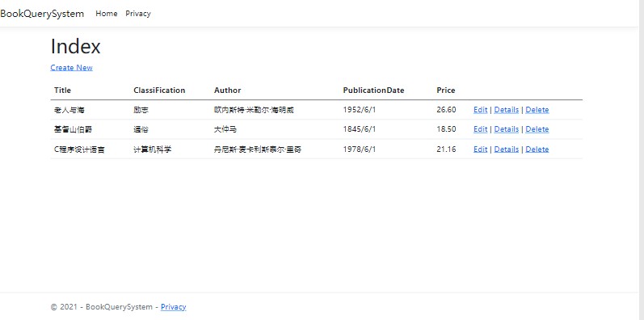Image resolution: width=644 pixels, height=320 pixels.
Task: Select the classification cell 励志
Action: 141,110
